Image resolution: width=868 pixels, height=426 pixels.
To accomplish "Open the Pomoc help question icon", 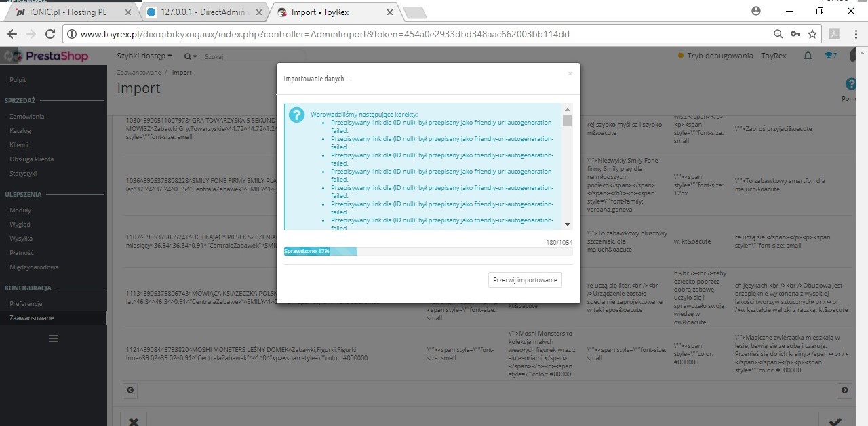I will pos(850,84).
